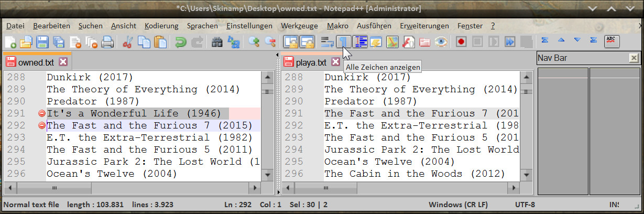Click the ABC spell check icon
Image resolution: width=644 pixels, height=214 pixels.
610,41
